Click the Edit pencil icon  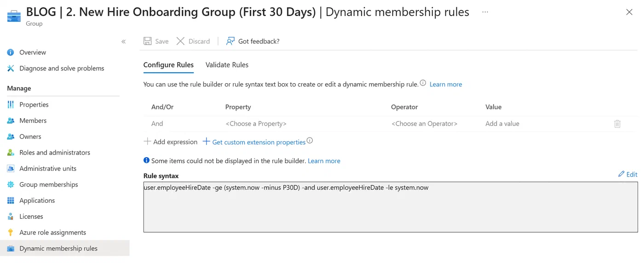(x=621, y=174)
